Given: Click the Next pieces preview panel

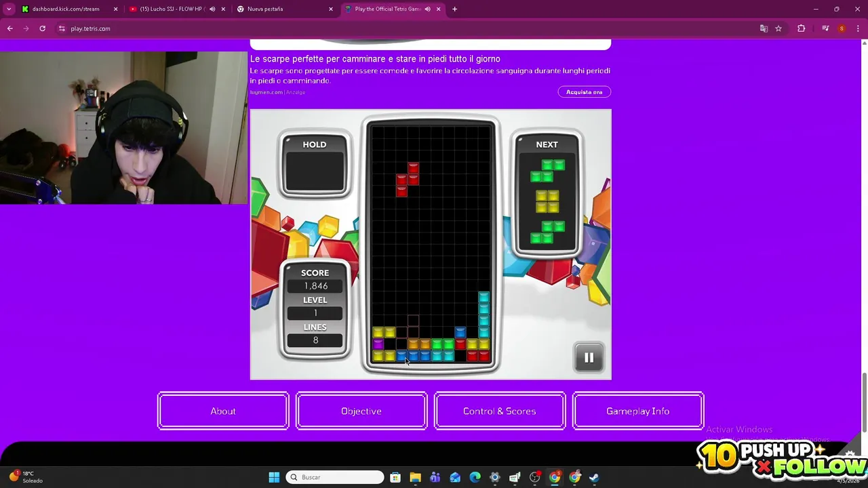Looking at the screenshot, I should point(547,196).
